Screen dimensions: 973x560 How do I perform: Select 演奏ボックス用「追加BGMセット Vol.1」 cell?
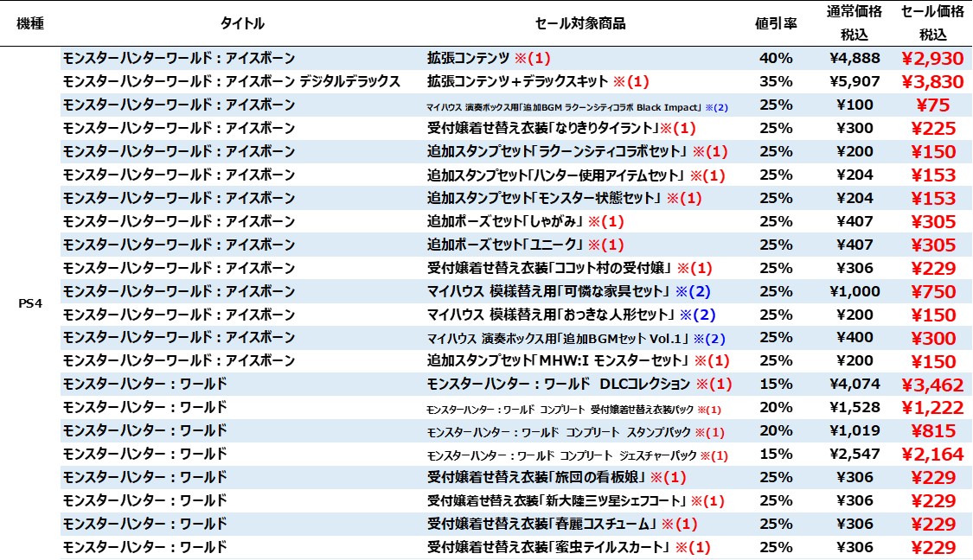click(576, 339)
